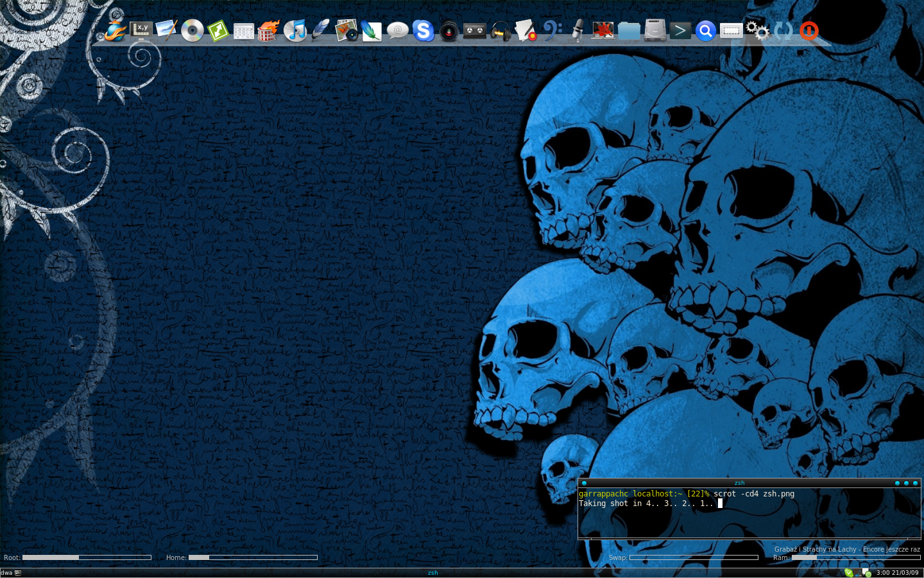Open the blue music note player icon

(x=295, y=30)
